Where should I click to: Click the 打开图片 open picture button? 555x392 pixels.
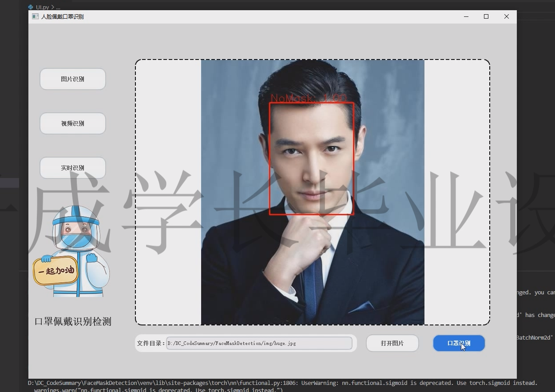click(392, 343)
